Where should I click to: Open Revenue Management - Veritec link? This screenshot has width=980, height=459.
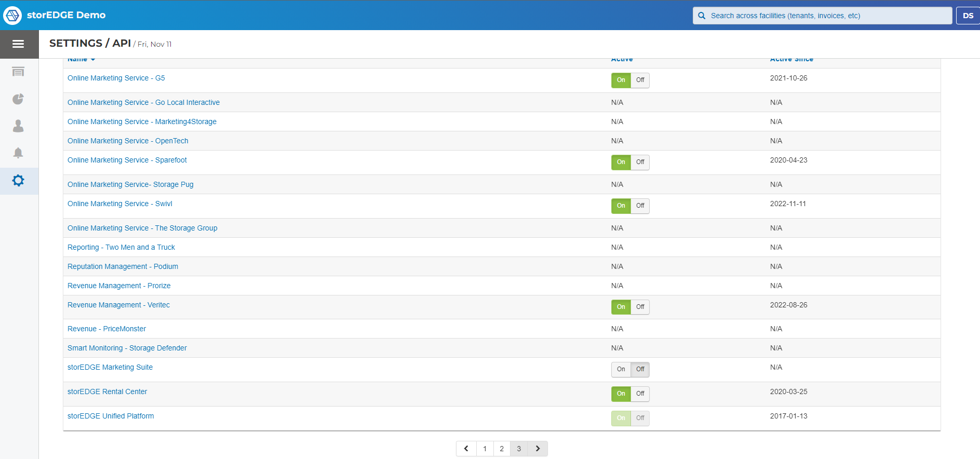click(118, 305)
